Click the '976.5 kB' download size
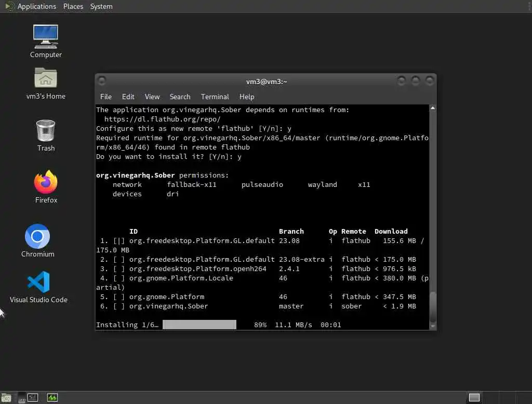The width and height of the screenshot is (532, 404). [x=400, y=268]
